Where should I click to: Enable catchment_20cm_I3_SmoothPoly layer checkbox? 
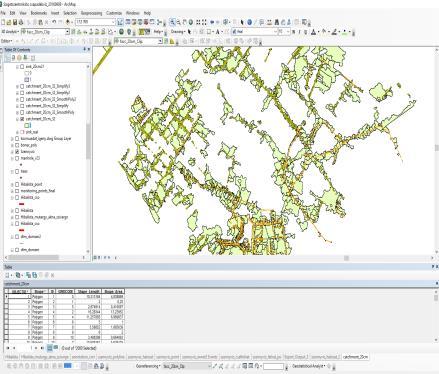(22, 112)
